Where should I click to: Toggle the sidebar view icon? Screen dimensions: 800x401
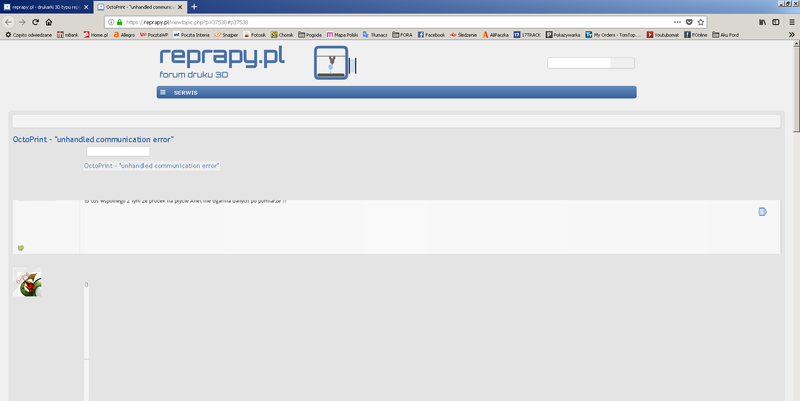tap(776, 22)
